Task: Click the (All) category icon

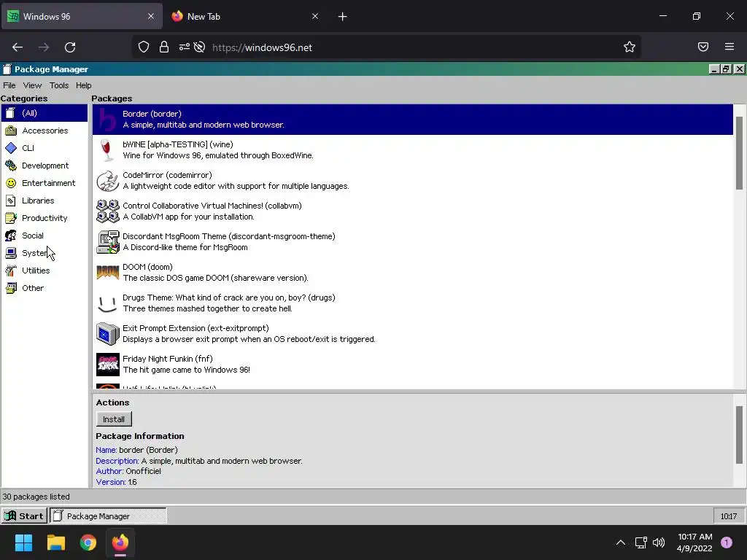Action: click(11, 113)
